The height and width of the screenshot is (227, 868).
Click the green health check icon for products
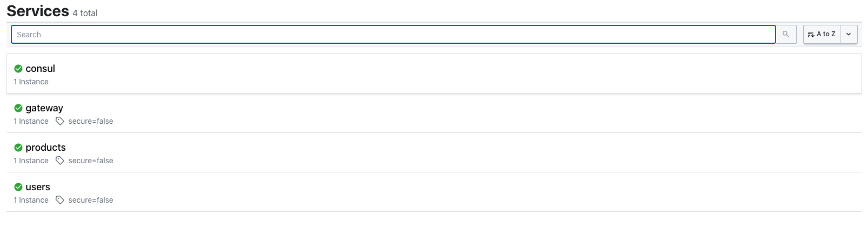(18, 148)
